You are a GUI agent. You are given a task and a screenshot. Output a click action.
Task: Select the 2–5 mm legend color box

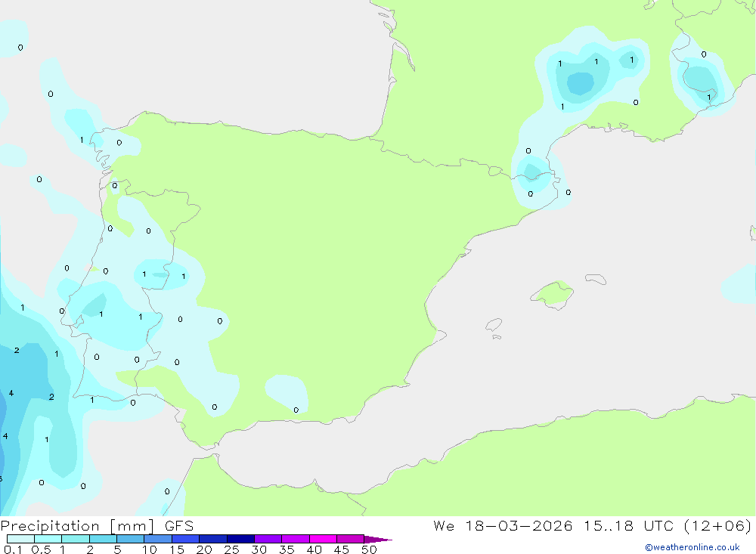pyautogui.click(x=103, y=539)
